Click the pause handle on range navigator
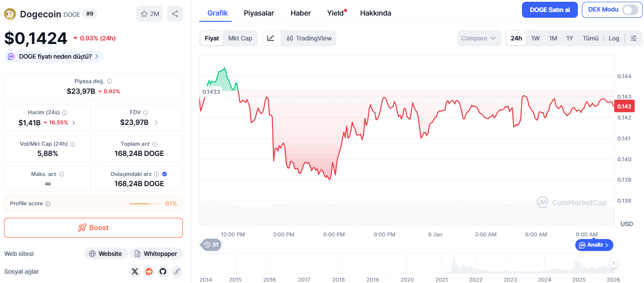Image resolution: width=644 pixels, height=283 pixels. pyautogui.click(x=614, y=263)
